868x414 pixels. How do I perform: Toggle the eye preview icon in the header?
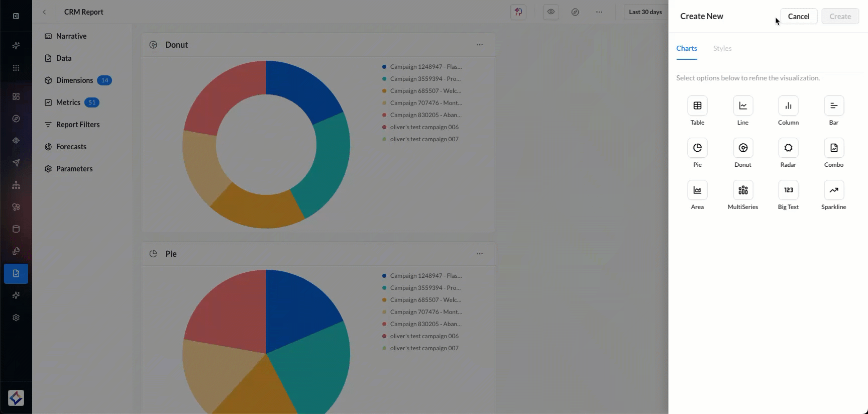[551, 12]
